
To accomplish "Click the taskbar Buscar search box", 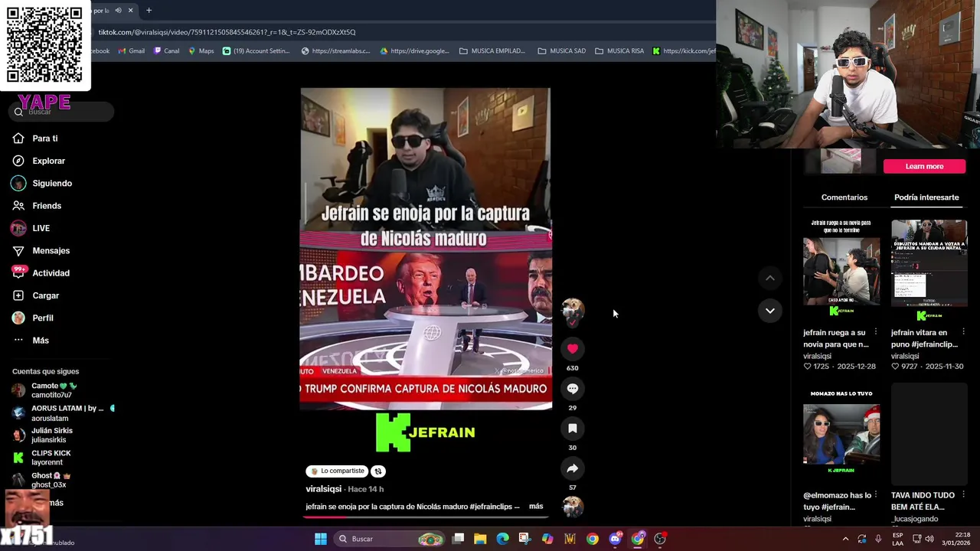I will (390, 539).
